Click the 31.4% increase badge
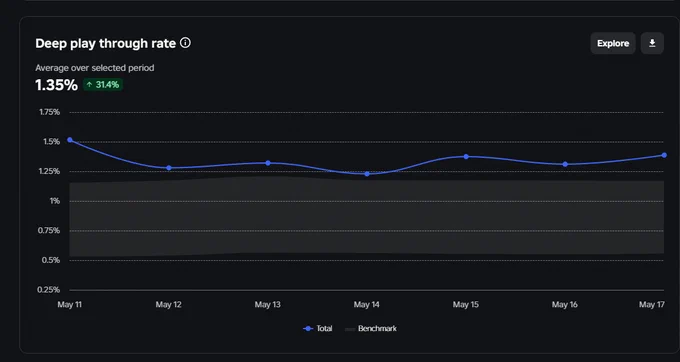Screen dimensions: 680x362 (x=103, y=85)
